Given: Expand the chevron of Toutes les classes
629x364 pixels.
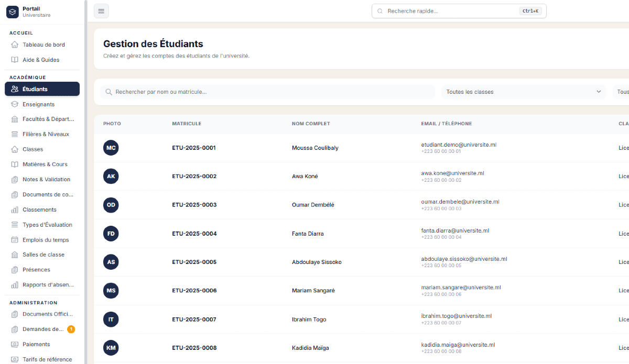Looking at the screenshot, I should [x=599, y=92].
